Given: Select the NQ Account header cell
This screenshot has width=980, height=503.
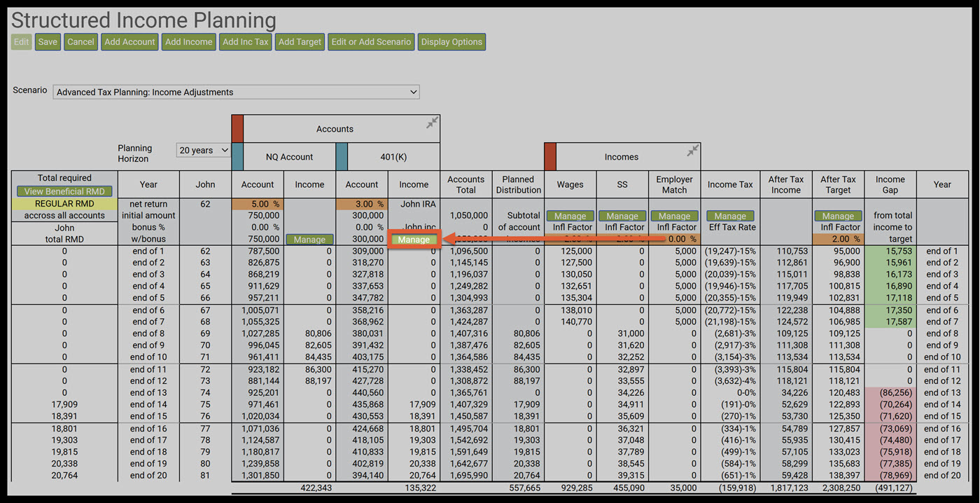Looking at the screenshot, I should pyautogui.click(x=289, y=157).
